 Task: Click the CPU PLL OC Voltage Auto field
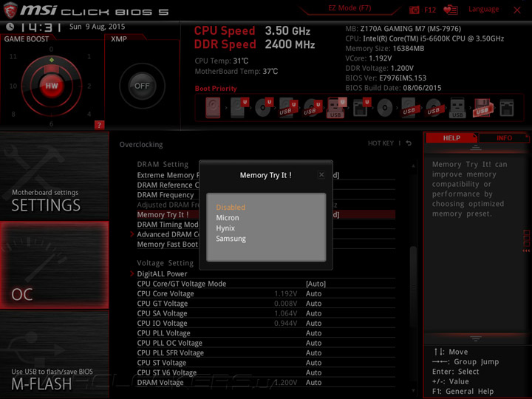(313, 343)
